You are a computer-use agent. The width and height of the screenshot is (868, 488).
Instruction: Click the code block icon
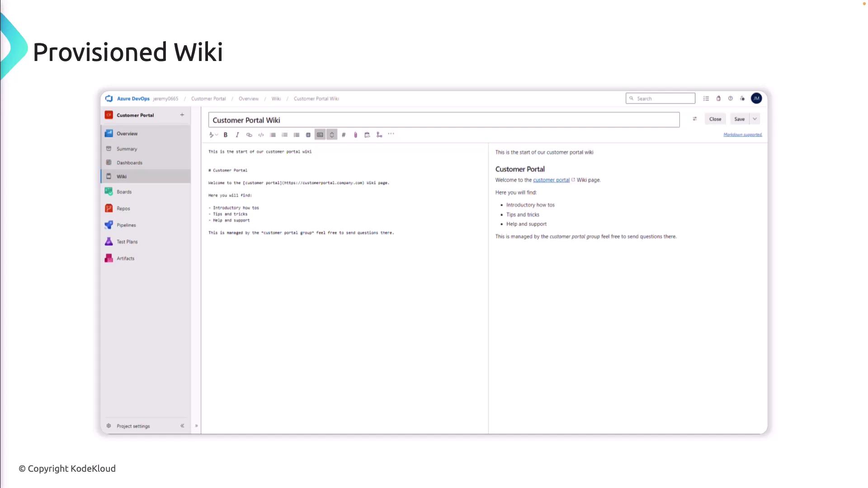[x=261, y=135]
